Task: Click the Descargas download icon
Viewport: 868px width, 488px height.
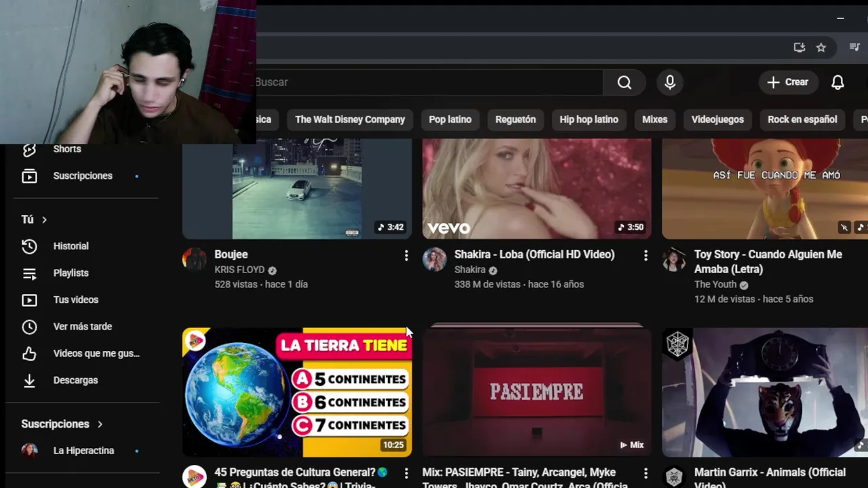Action: click(29, 380)
